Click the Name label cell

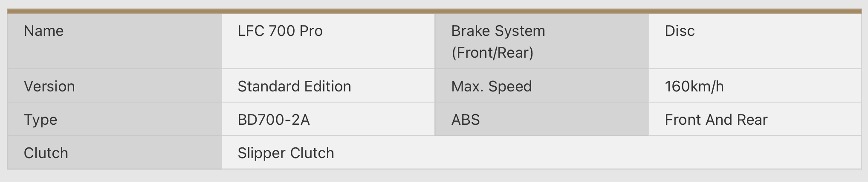point(115,41)
